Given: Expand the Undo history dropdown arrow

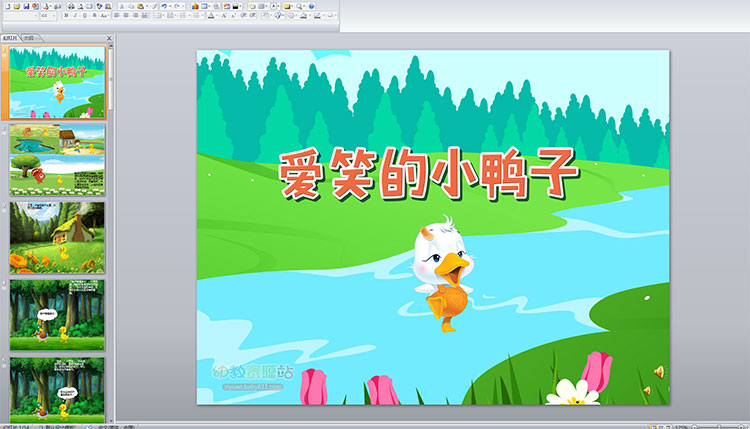Looking at the screenshot, I should (x=170, y=6).
